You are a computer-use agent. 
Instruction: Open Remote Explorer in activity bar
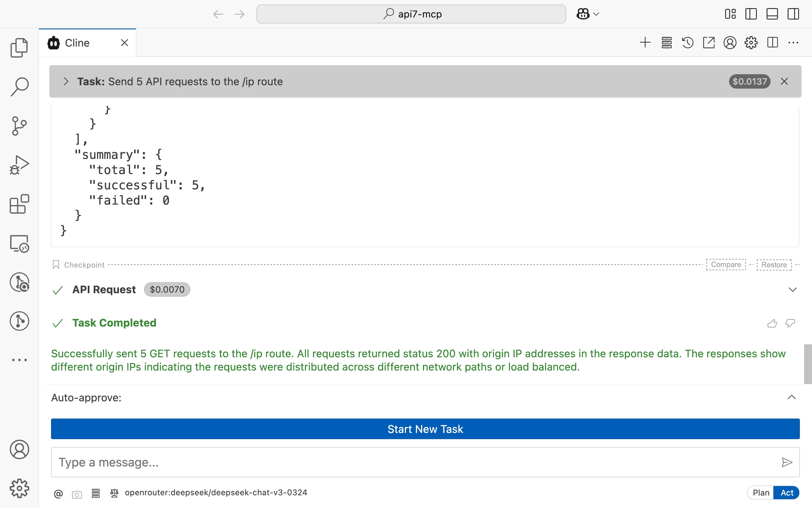pyautogui.click(x=19, y=243)
